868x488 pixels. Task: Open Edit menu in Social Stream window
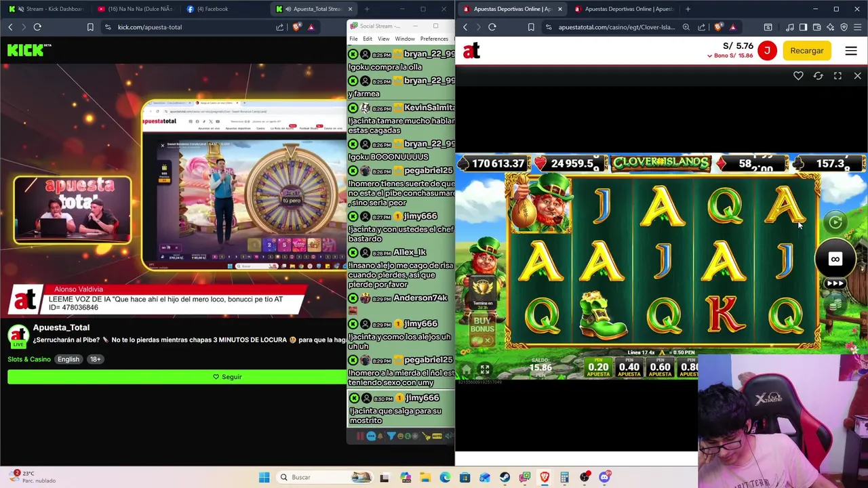368,39
